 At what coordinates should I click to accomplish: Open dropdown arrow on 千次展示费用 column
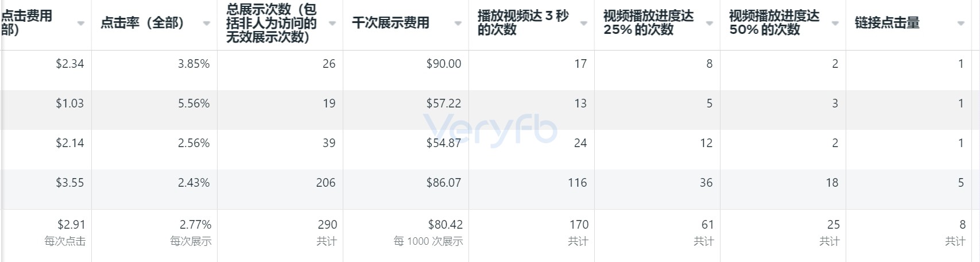[458, 24]
